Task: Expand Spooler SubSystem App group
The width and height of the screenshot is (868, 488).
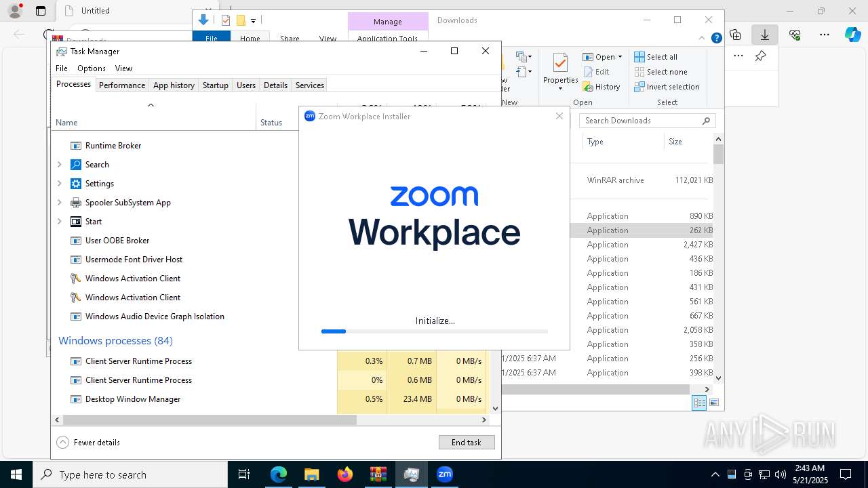Action: click(x=59, y=203)
